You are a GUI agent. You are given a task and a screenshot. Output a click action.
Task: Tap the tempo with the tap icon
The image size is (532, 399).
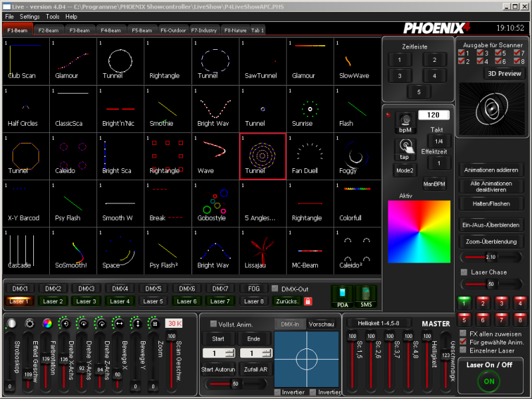pos(405,149)
